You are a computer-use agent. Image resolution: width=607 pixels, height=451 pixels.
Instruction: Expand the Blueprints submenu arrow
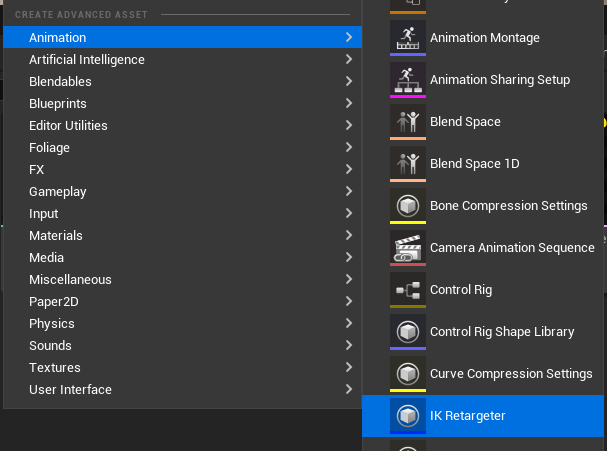tap(349, 103)
